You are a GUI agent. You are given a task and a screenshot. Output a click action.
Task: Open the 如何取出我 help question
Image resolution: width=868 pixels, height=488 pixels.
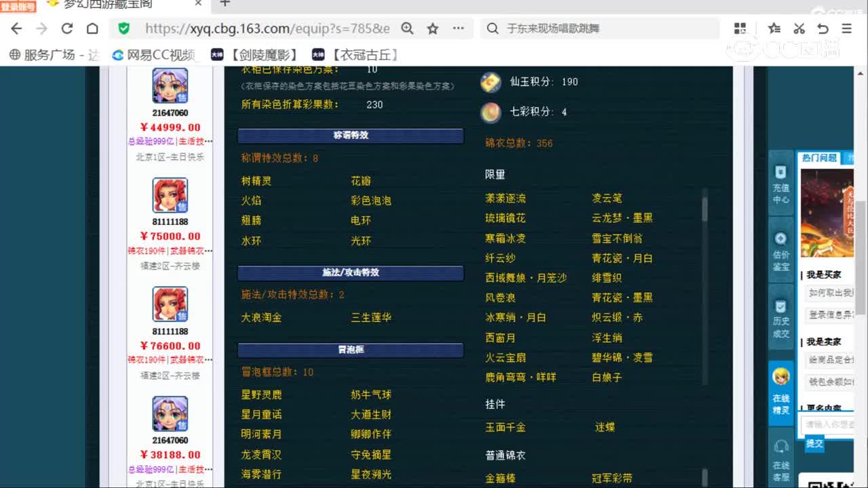point(831,293)
